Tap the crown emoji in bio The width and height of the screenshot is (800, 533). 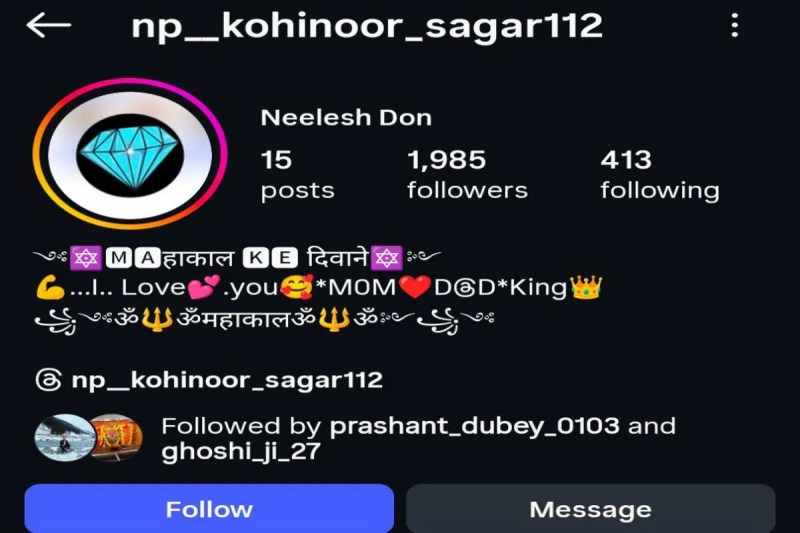[586, 287]
